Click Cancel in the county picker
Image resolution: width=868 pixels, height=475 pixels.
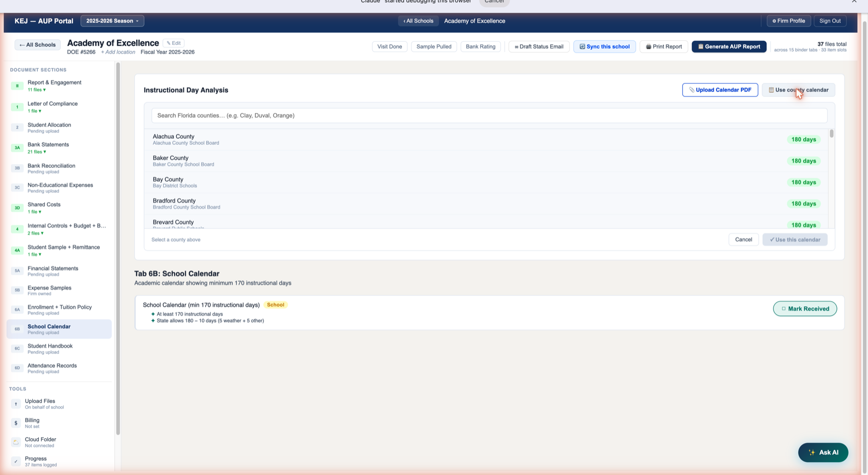pyautogui.click(x=743, y=240)
